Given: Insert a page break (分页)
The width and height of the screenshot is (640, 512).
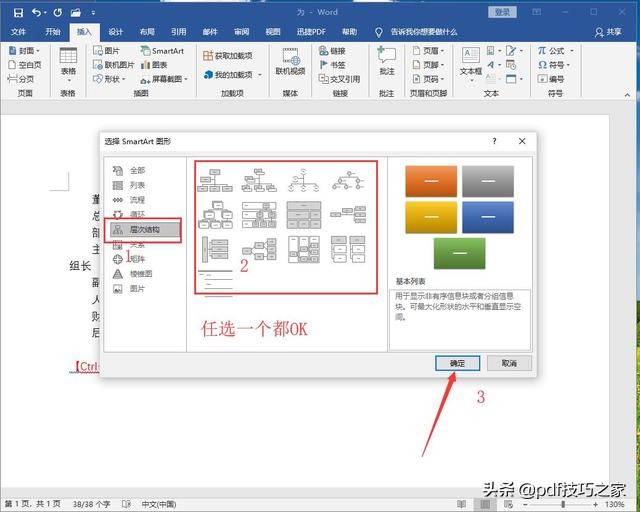Looking at the screenshot, I should tap(21, 78).
